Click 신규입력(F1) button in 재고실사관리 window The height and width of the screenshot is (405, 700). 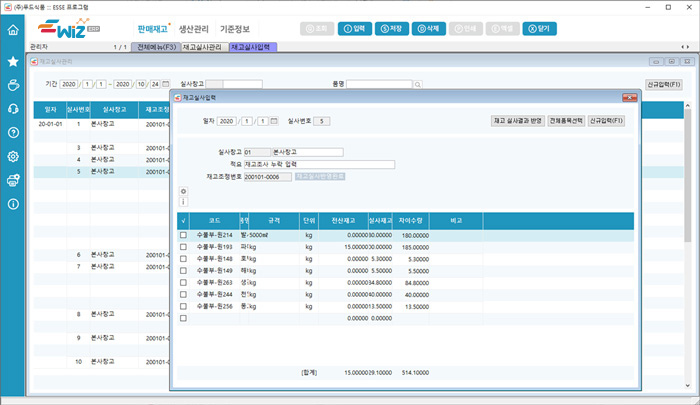click(664, 84)
